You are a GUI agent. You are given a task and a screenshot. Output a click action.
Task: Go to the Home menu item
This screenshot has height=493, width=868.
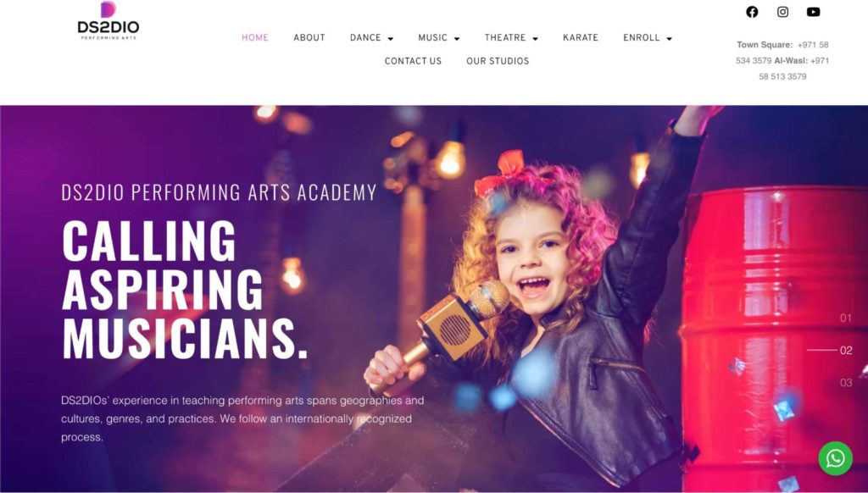tap(255, 37)
